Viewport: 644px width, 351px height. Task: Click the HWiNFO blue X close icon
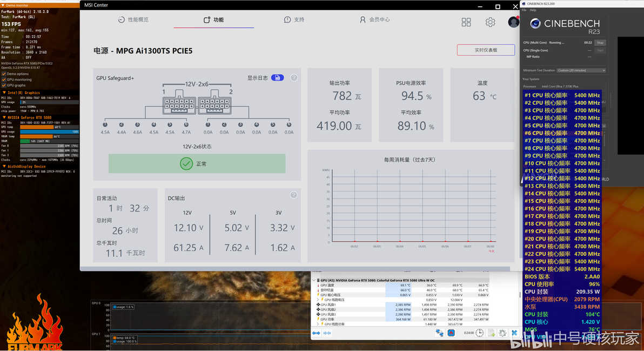pyautogui.click(x=514, y=333)
